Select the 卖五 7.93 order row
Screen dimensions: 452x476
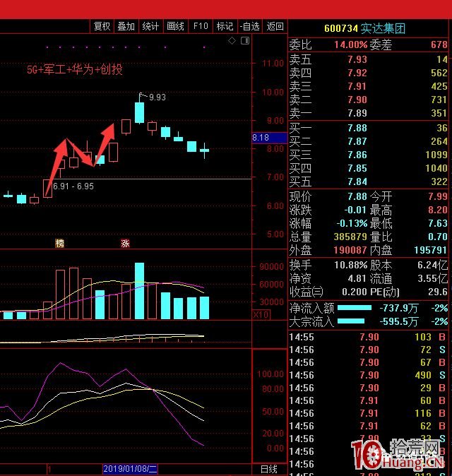coord(368,59)
